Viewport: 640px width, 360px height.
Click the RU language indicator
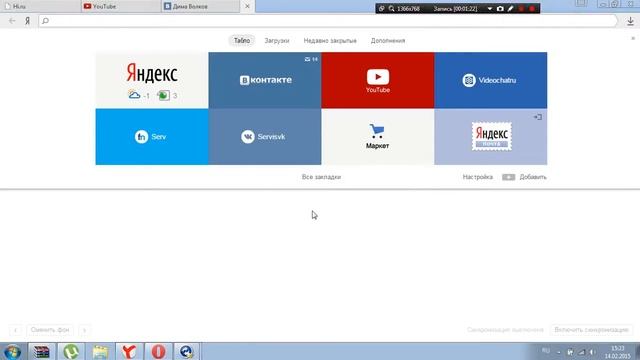point(546,351)
